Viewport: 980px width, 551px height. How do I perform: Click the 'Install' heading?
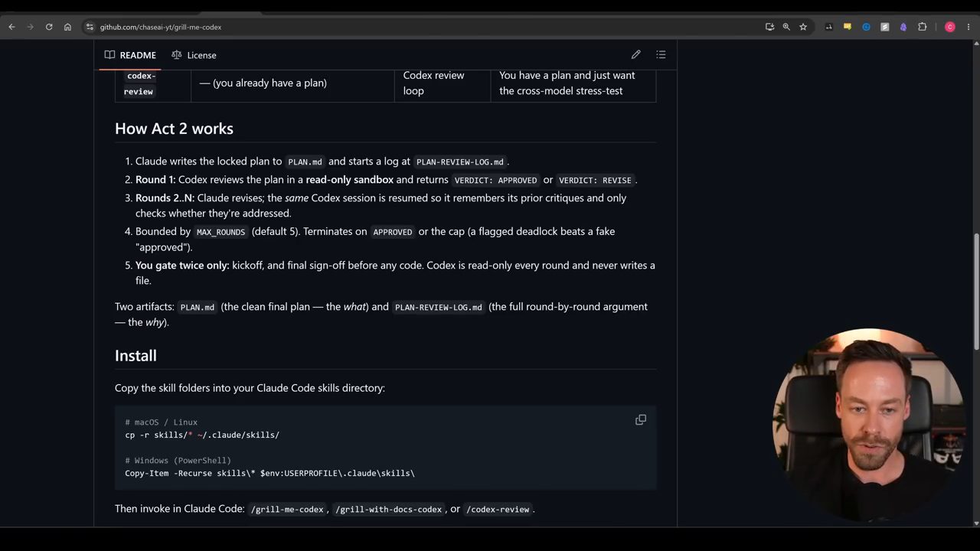136,356
